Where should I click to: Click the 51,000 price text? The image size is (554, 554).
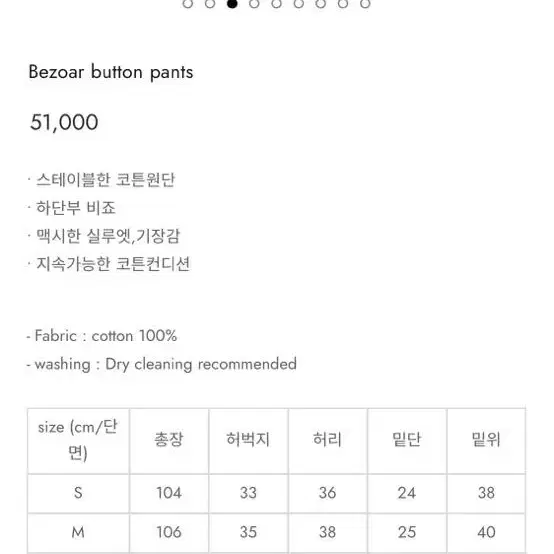tap(64, 122)
